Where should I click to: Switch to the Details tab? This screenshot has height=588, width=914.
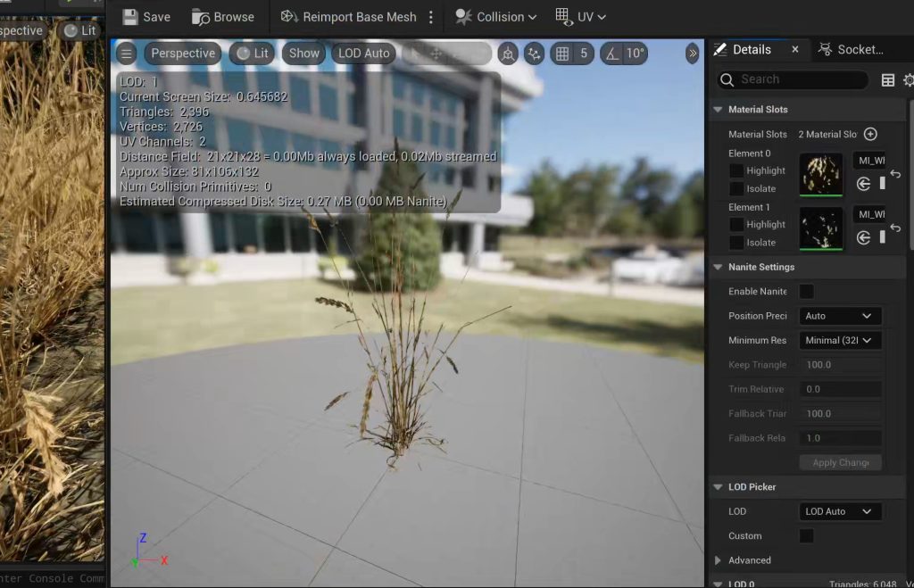coord(752,50)
